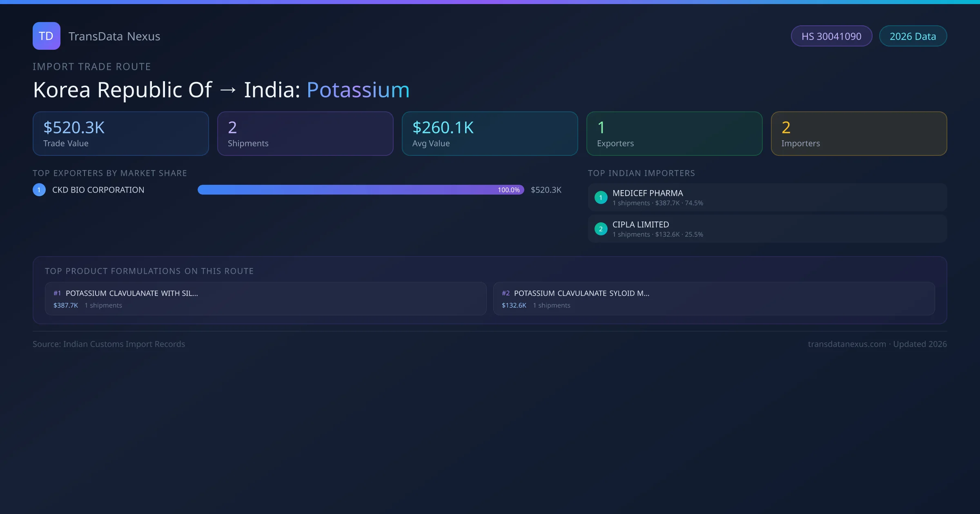
Task: Open the TOP INDIAN IMPORTERS section header
Action: tap(641, 173)
